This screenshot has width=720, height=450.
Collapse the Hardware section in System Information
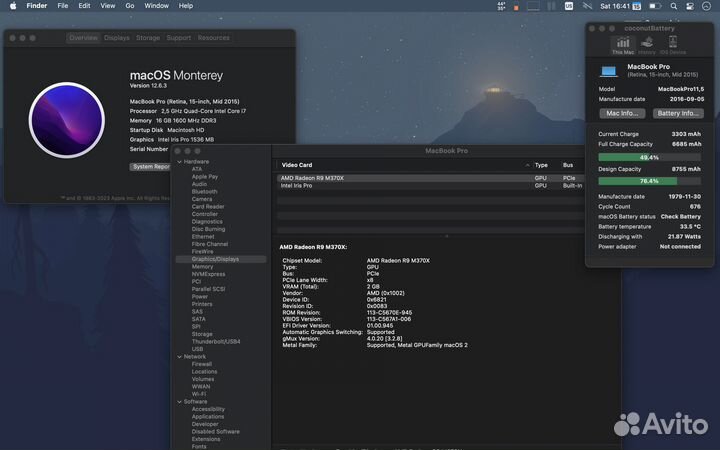click(180, 162)
